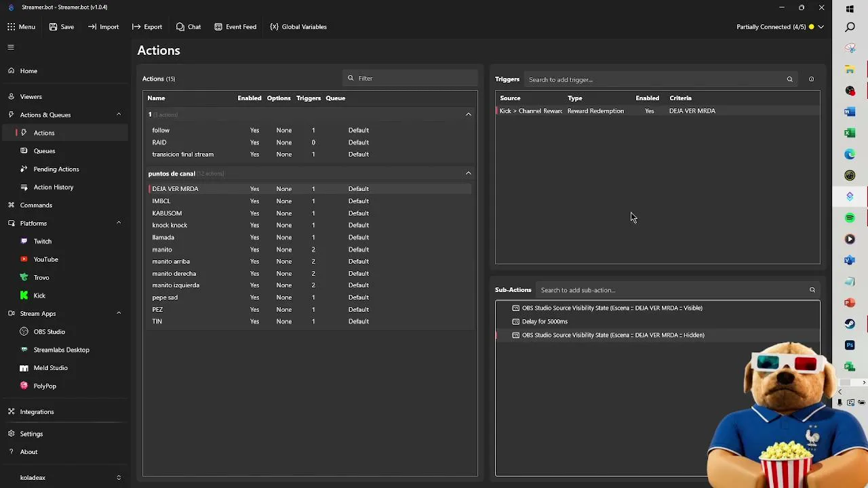
Task: Click the actions Filter field
Action: coord(411,78)
